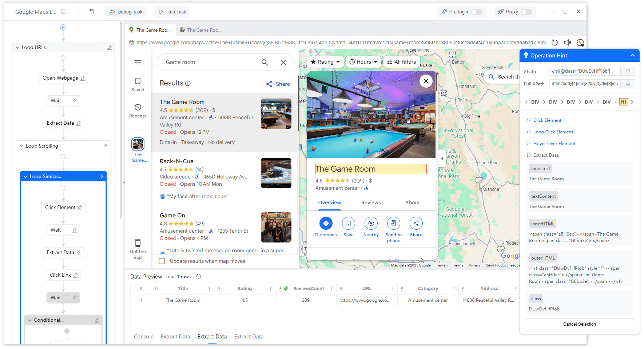Image resolution: width=644 pixels, height=349 pixels.
Task: Click the Directions circle icon
Action: click(x=326, y=223)
